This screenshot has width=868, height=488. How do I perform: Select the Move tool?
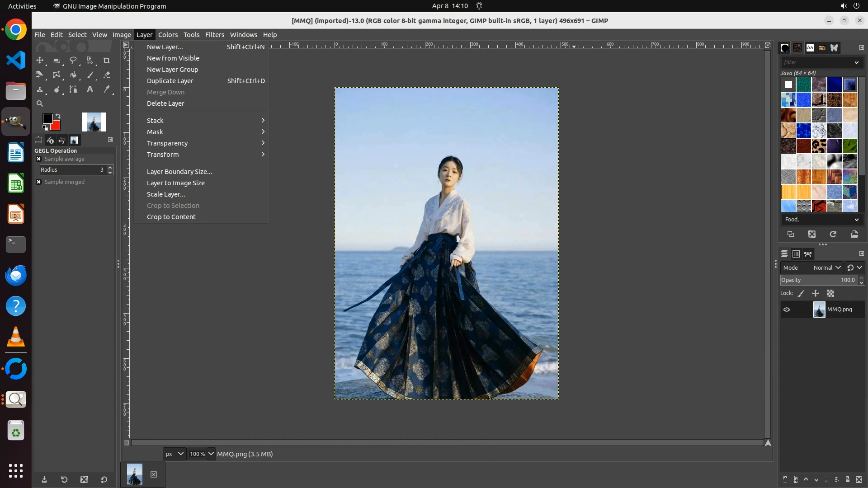[x=40, y=60]
